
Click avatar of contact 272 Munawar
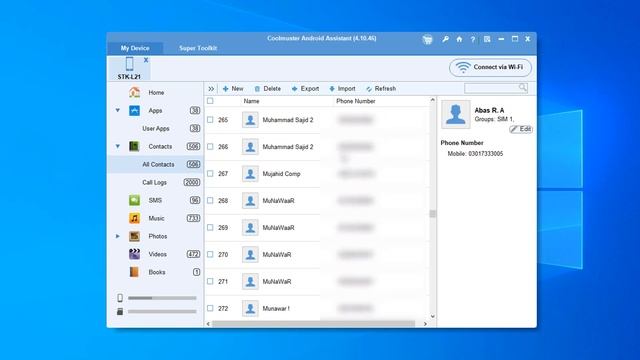pos(250,309)
